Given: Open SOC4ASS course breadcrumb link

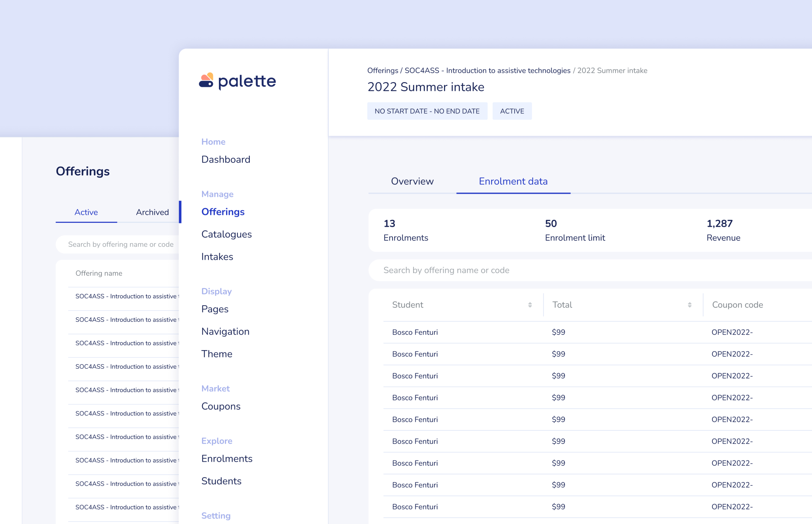Looking at the screenshot, I should pyautogui.click(x=487, y=70).
